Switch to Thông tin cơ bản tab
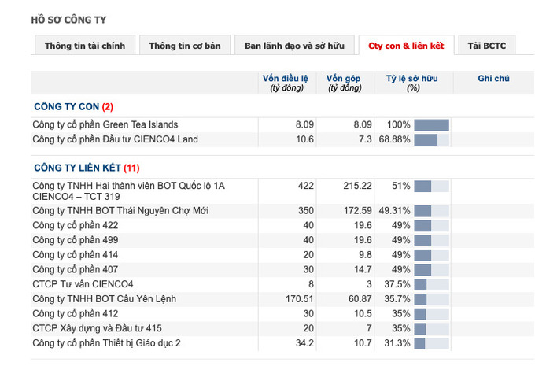 click(185, 45)
